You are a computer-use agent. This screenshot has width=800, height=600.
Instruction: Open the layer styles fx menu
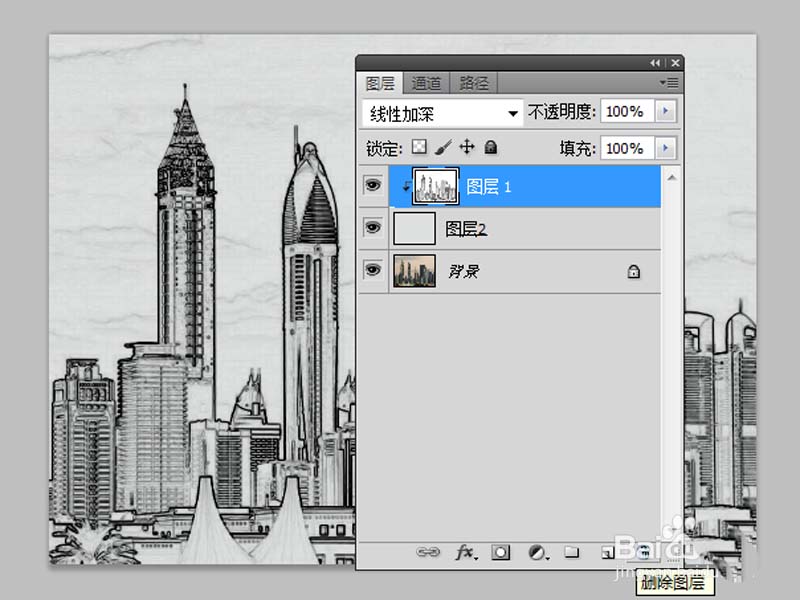pos(466,551)
